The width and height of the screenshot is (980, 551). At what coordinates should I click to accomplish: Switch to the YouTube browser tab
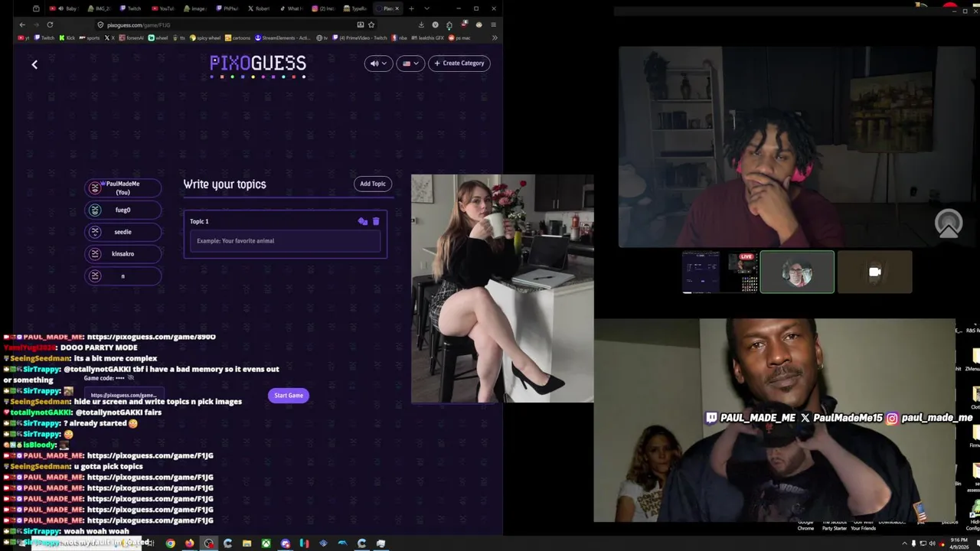tap(162, 8)
